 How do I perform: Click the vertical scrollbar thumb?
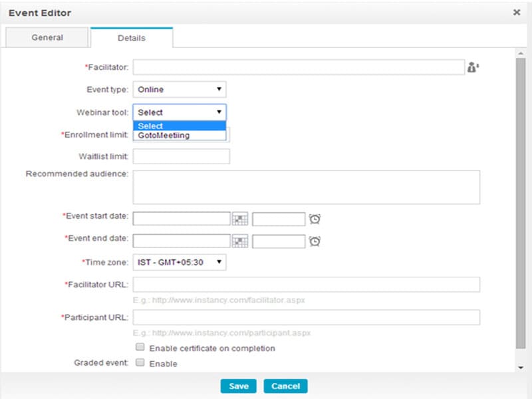[x=520, y=199]
